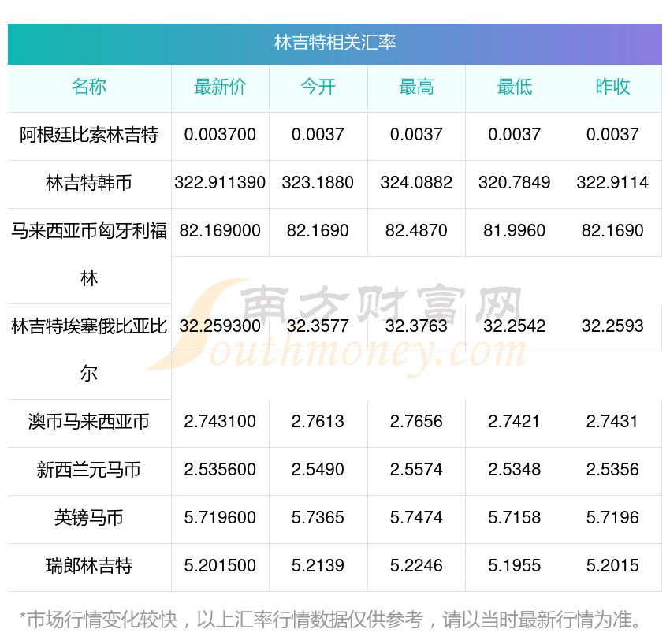
Task: Select the 名称 column header
Action: point(89,87)
